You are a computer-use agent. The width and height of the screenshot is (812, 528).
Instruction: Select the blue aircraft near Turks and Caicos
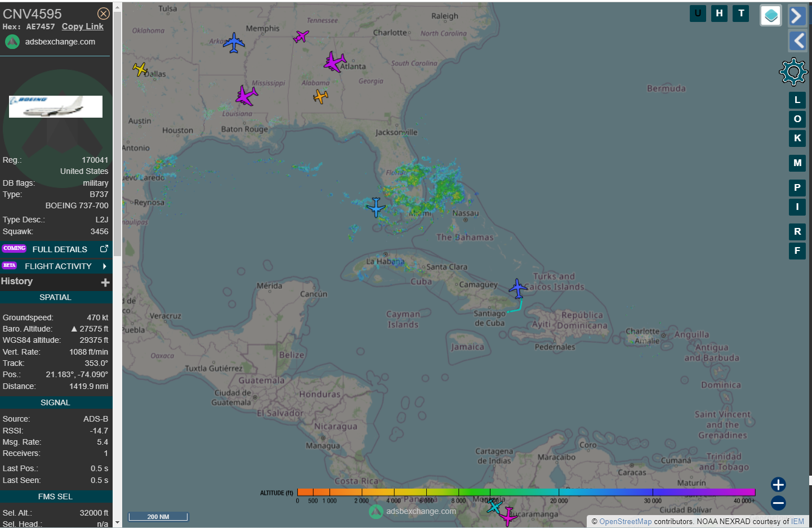point(518,289)
